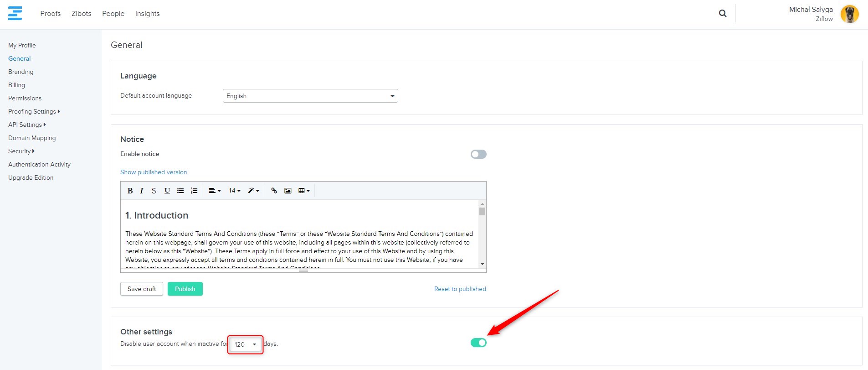This screenshot has width=868, height=370.
Task: Insert a bulleted list
Action: point(180,191)
